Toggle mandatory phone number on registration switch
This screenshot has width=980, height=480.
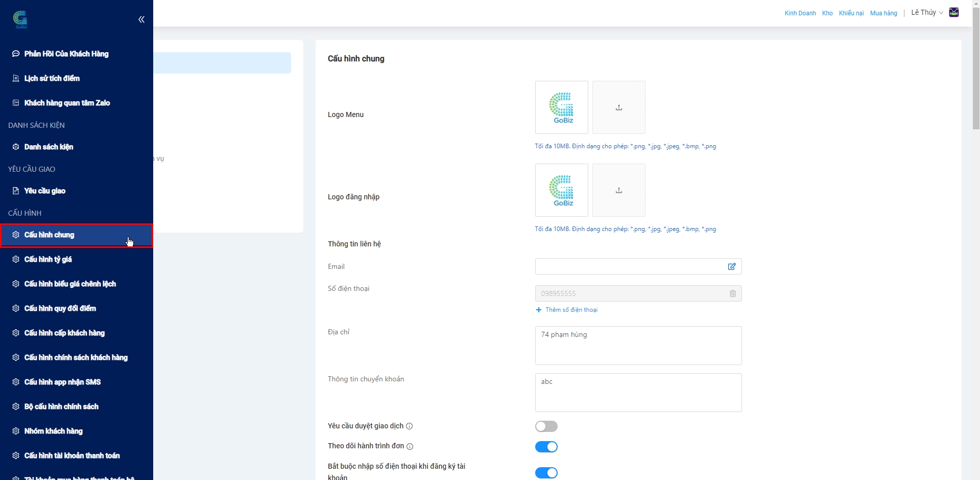click(x=546, y=473)
